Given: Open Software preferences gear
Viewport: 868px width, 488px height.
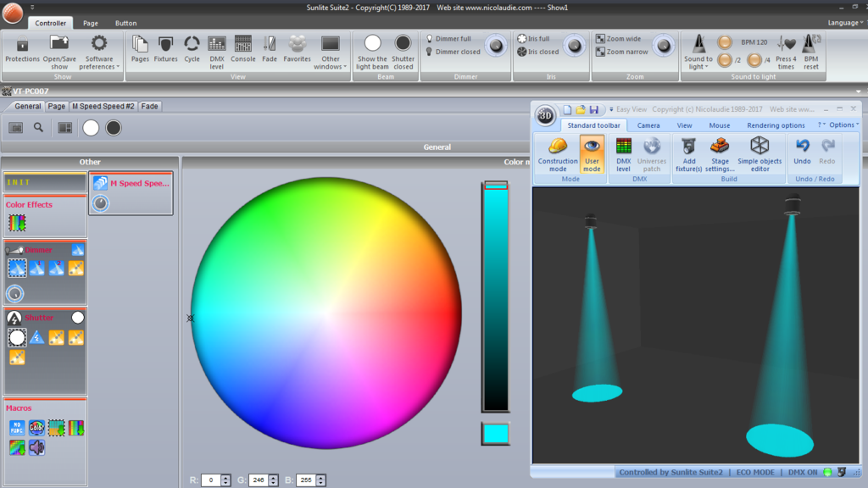Looking at the screenshot, I should (x=99, y=52).
